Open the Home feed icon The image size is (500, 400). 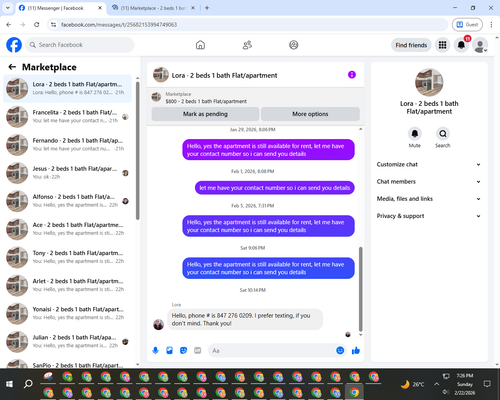[x=200, y=45]
